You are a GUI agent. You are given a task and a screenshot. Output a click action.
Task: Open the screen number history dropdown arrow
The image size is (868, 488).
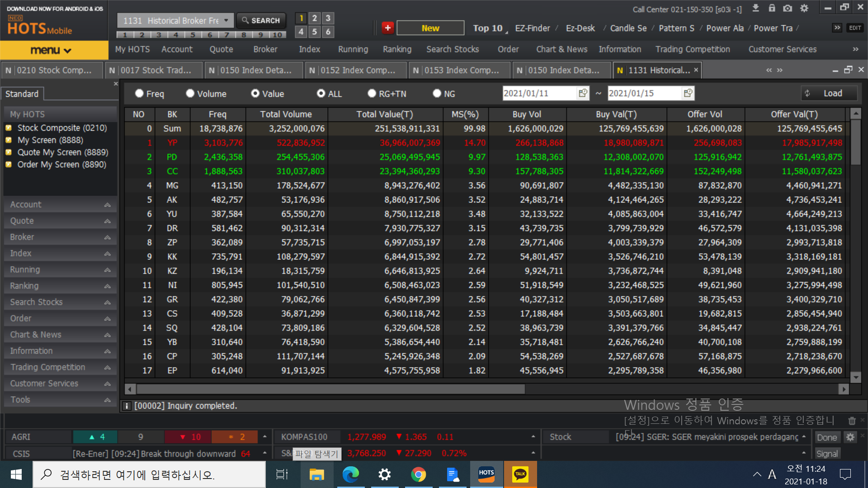[x=226, y=20]
